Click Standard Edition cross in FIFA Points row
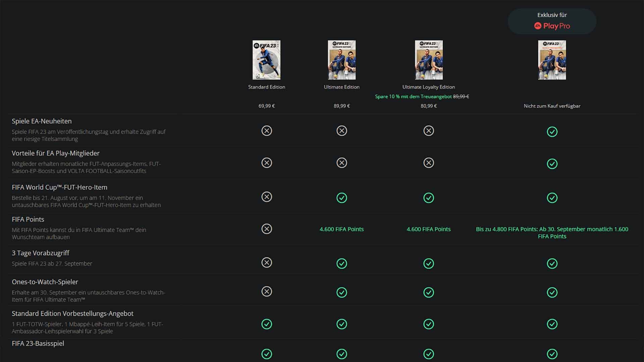Screen dimensions: 644x362 coord(267,229)
